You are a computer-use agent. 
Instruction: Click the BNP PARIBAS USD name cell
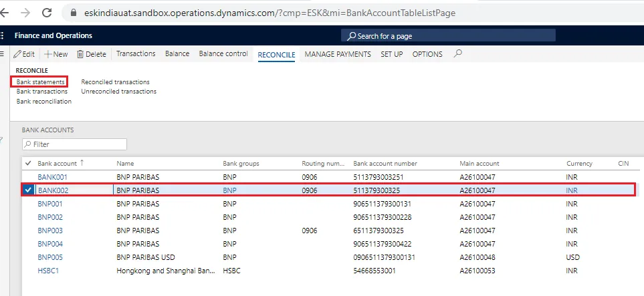146,257
